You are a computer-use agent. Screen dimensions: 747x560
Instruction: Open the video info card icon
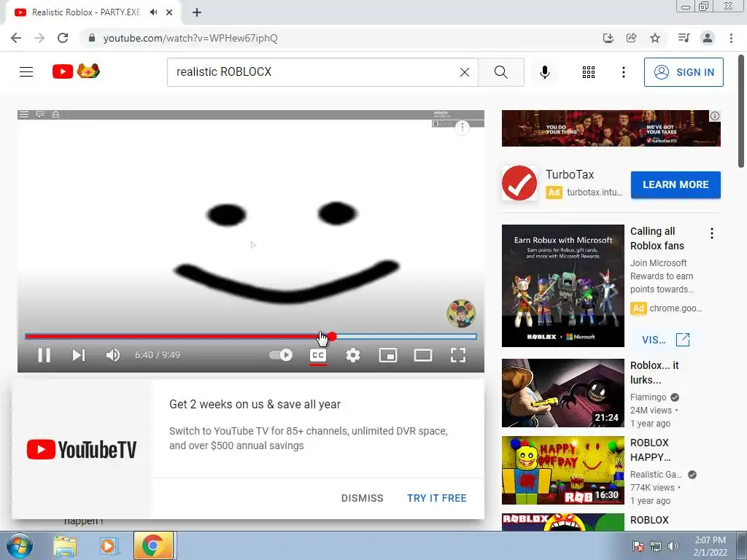click(462, 127)
